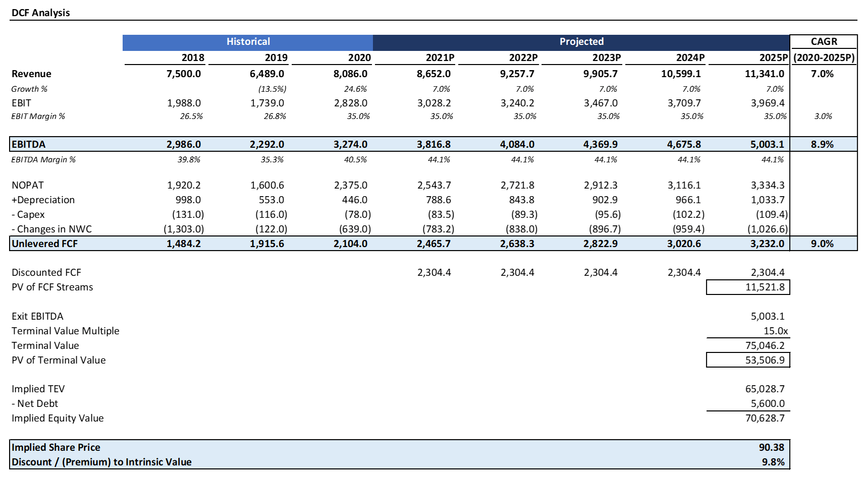This screenshot has height=479, width=868.
Task: Click the 8.9% EBITDA CAGR cell
Action: pos(822,144)
